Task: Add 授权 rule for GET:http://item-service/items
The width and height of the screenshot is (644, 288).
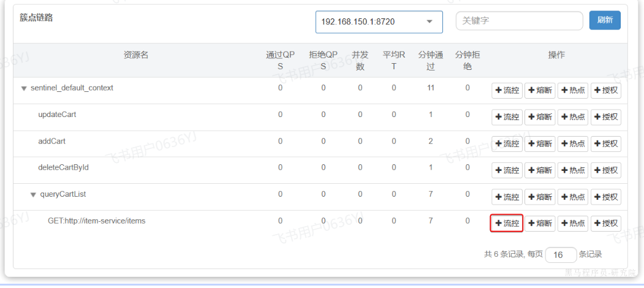Action: pyautogui.click(x=606, y=223)
